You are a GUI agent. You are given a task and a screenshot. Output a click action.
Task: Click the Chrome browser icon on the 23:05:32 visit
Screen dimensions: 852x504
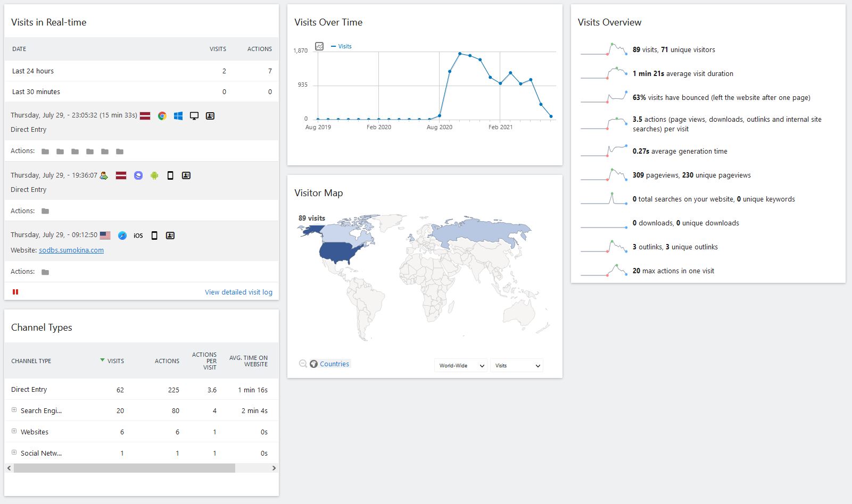pos(162,116)
